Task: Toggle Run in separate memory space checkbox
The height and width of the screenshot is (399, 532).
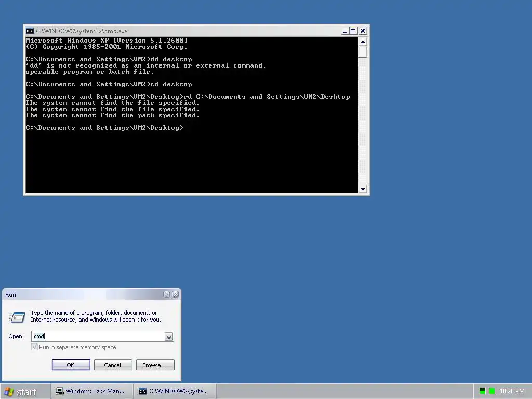Action: (x=34, y=347)
